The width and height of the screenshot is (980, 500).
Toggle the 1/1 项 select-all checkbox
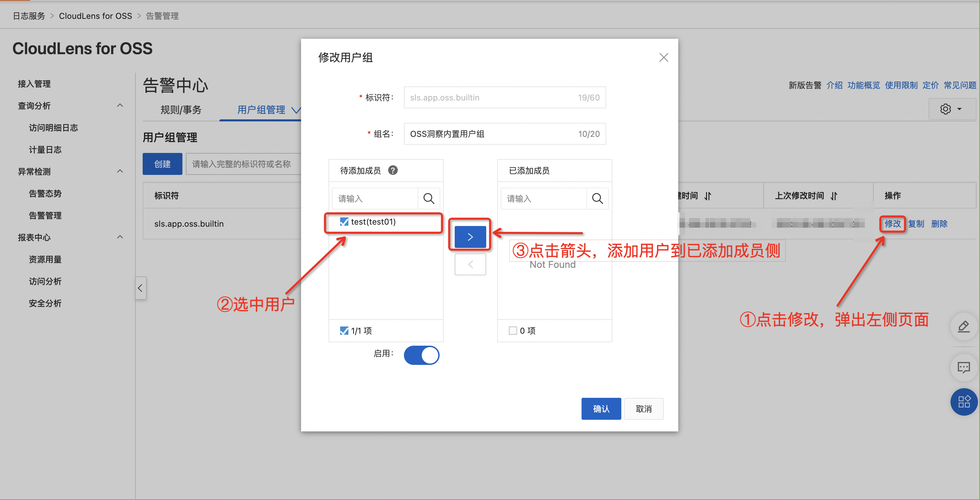344,330
